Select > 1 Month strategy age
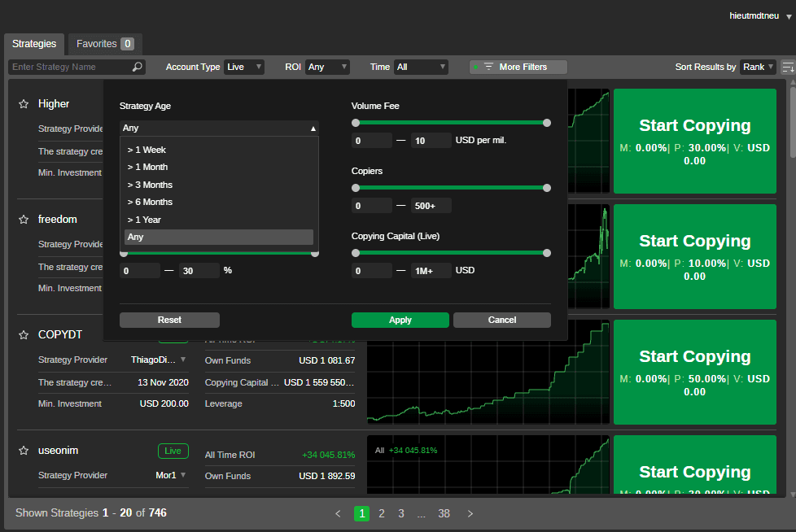This screenshot has width=796, height=532. point(219,168)
